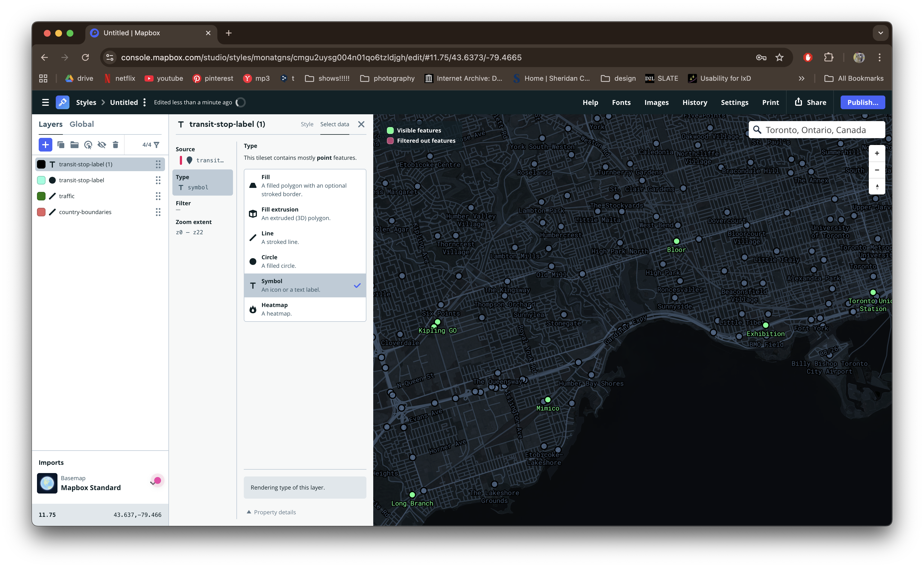Screen dimensions: 924x568
Task: Open the layer filter funnel icon
Action: [x=157, y=145]
